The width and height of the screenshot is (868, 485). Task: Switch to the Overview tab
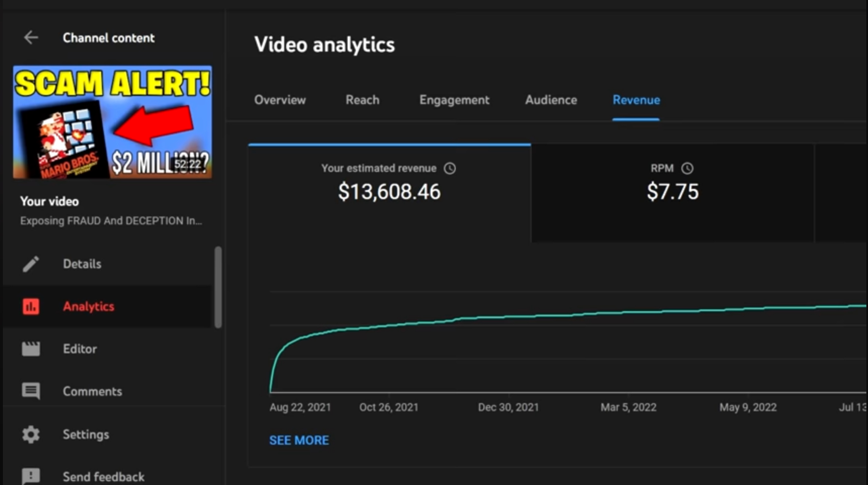tap(280, 100)
